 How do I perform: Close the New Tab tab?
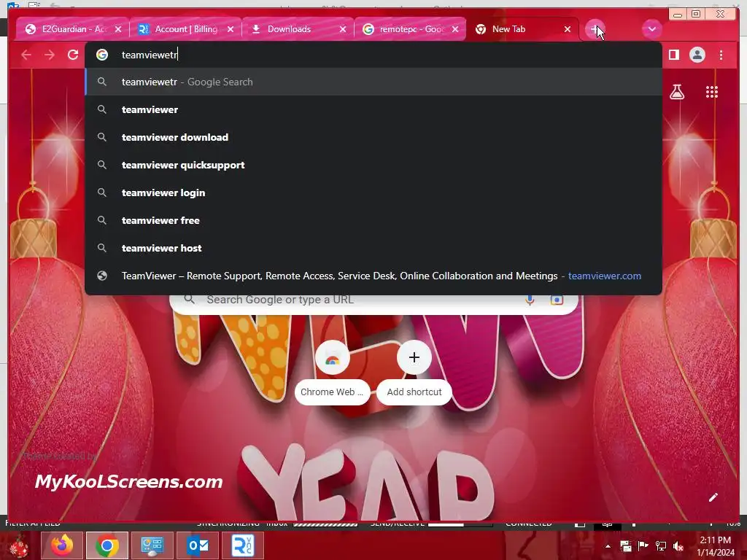coord(568,29)
